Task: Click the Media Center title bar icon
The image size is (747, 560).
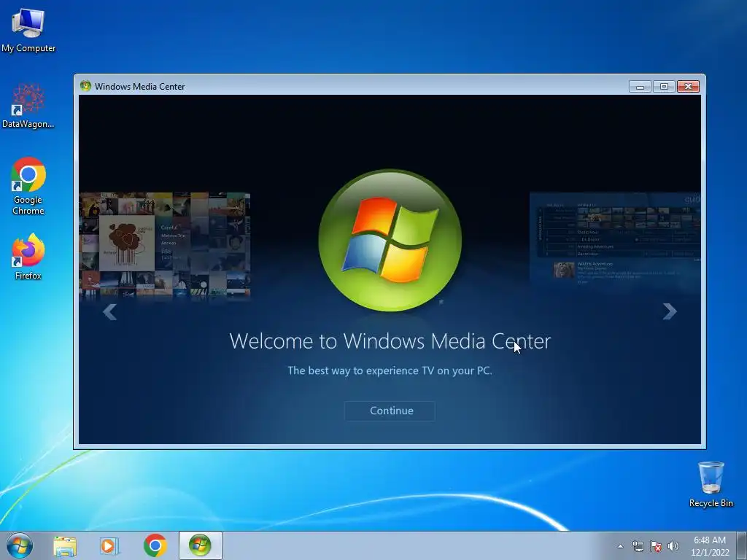Action: click(x=86, y=86)
